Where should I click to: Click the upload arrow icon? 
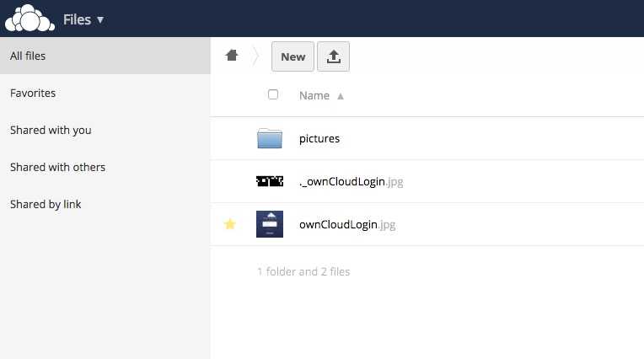(333, 56)
